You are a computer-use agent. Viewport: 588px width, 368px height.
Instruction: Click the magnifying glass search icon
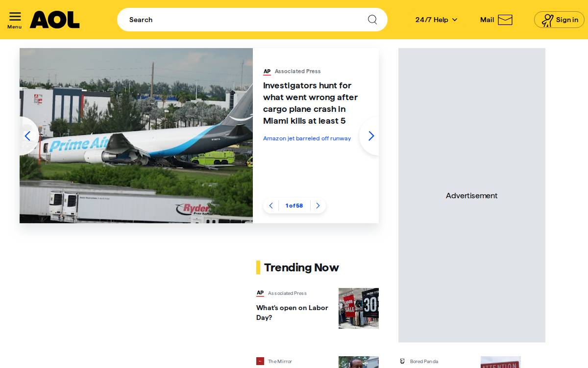[x=372, y=20]
